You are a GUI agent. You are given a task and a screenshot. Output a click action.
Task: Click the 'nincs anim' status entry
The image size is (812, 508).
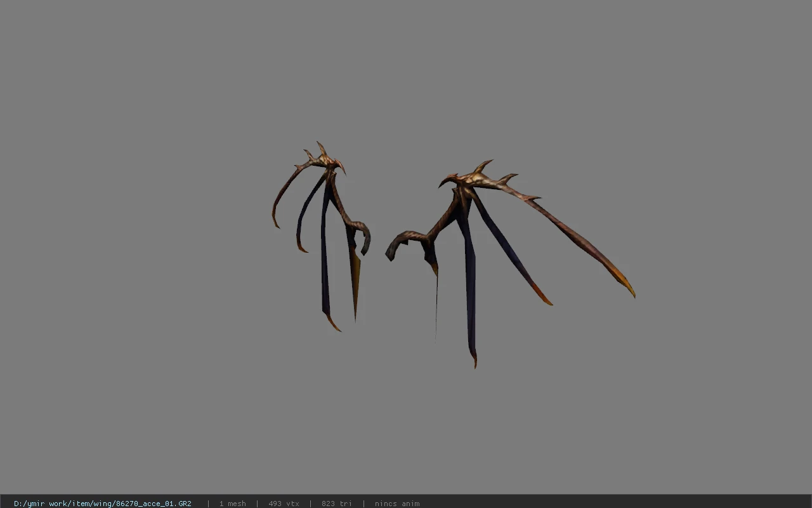click(x=397, y=504)
